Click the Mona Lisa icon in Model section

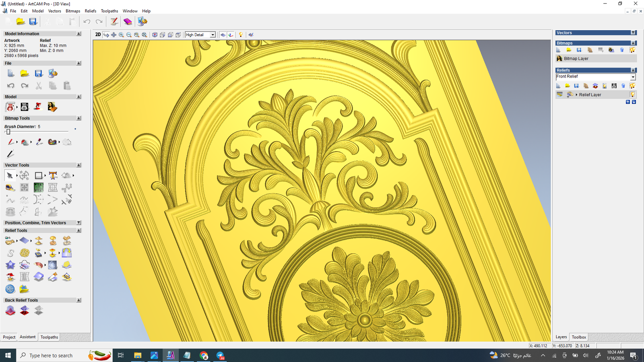tap(52, 107)
